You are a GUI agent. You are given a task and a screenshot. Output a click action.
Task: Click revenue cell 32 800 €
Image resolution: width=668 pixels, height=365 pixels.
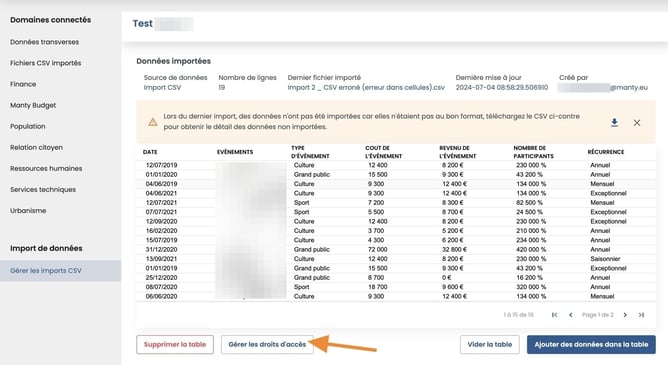pos(454,250)
